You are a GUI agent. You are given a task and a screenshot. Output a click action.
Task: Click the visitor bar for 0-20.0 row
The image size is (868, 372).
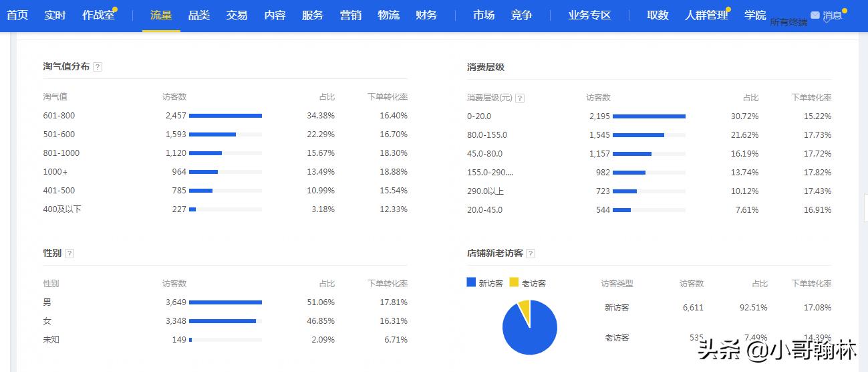[x=649, y=116]
